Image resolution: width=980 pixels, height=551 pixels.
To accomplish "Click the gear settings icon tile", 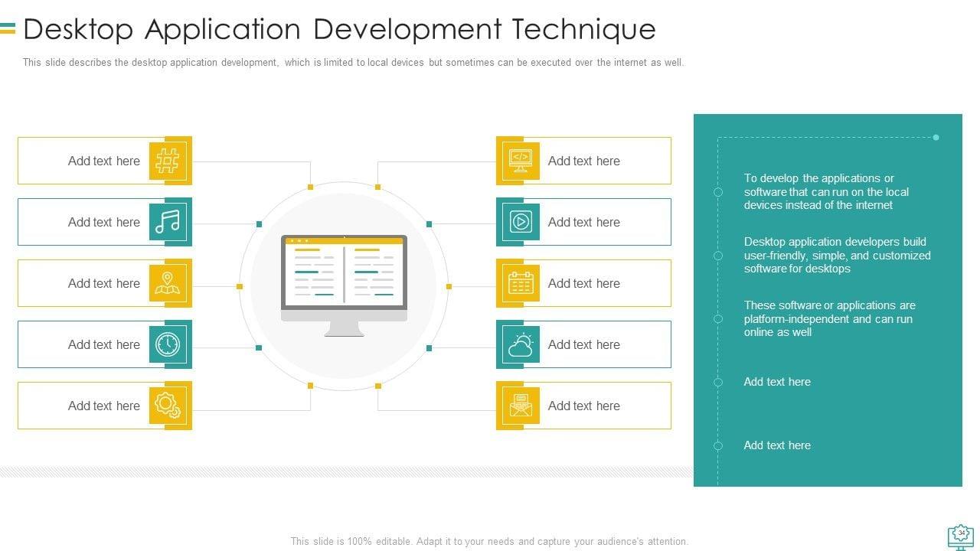I will pyautogui.click(x=168, y=406).
